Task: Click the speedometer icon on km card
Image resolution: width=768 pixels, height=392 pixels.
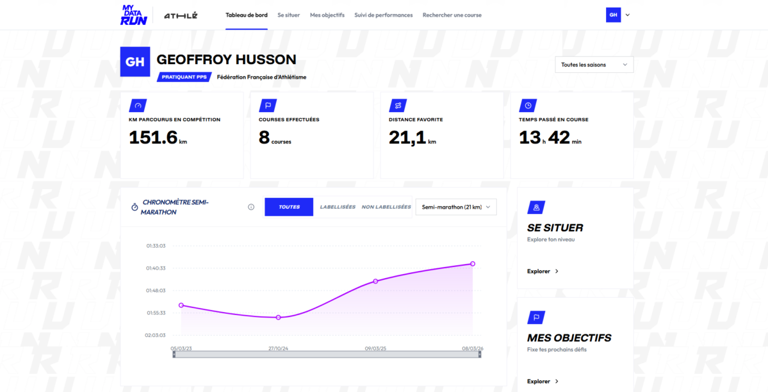Action: pyautogui.click(x=138, y=105)
